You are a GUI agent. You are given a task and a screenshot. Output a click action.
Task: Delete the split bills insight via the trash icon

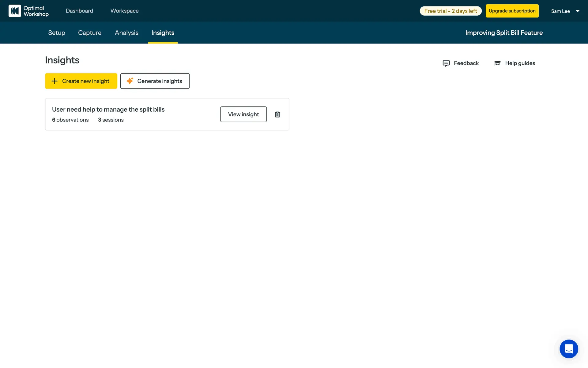277,114
